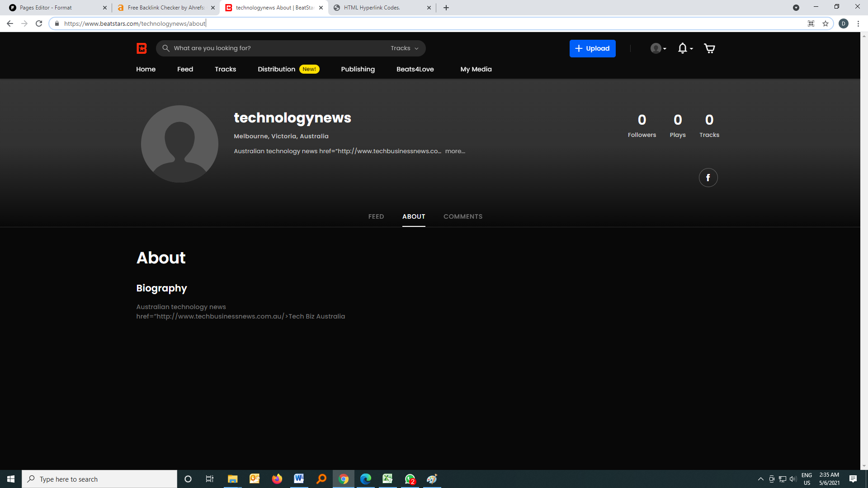
Task: Open Excel from taskbar
Action: [387, 479]
